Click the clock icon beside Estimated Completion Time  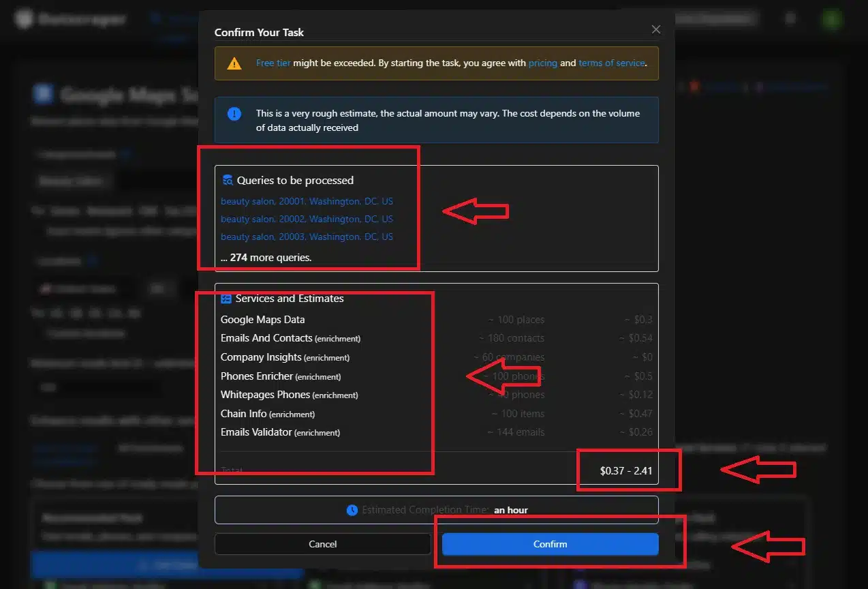(x=352, y=510)
